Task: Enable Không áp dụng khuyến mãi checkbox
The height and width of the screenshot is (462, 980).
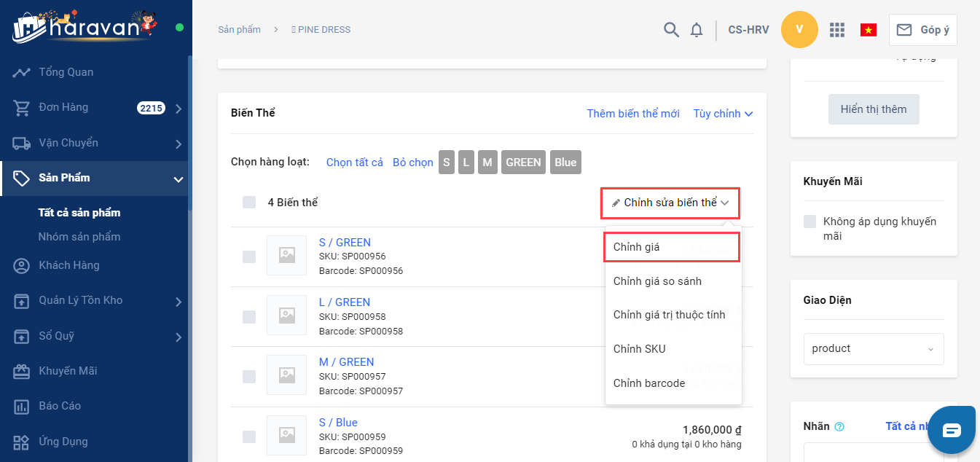Action: [x=810, y=222]
